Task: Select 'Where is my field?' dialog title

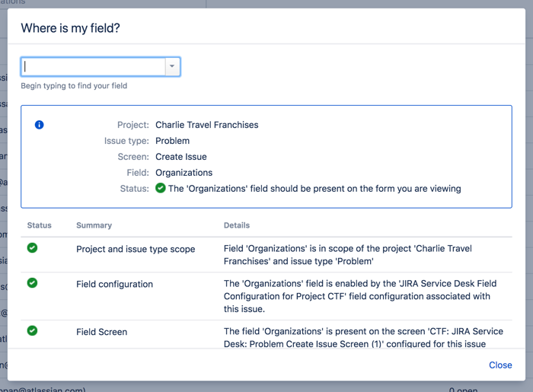Action: coord(70,28)
